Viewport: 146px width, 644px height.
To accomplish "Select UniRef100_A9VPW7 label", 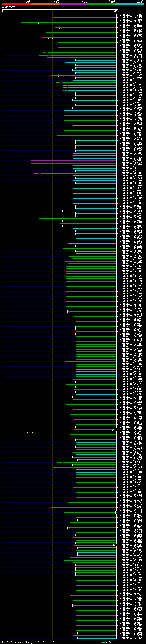I will 131,354.
